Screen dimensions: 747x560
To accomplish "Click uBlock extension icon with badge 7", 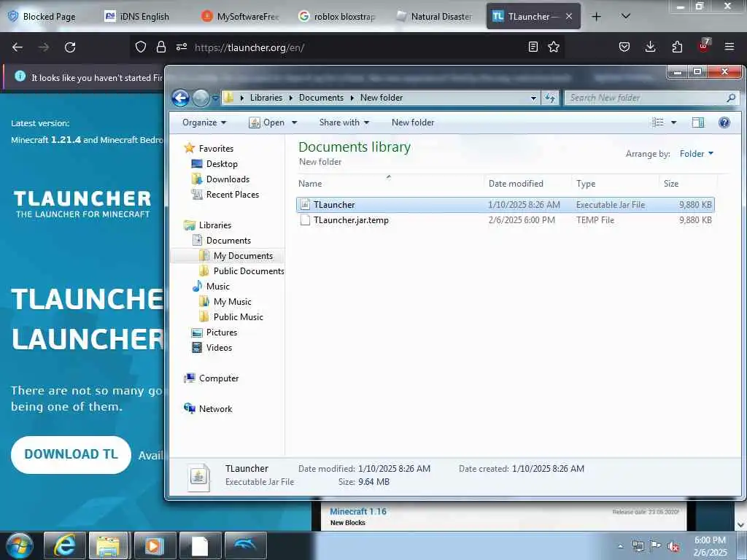I will [x=704, y=46].
